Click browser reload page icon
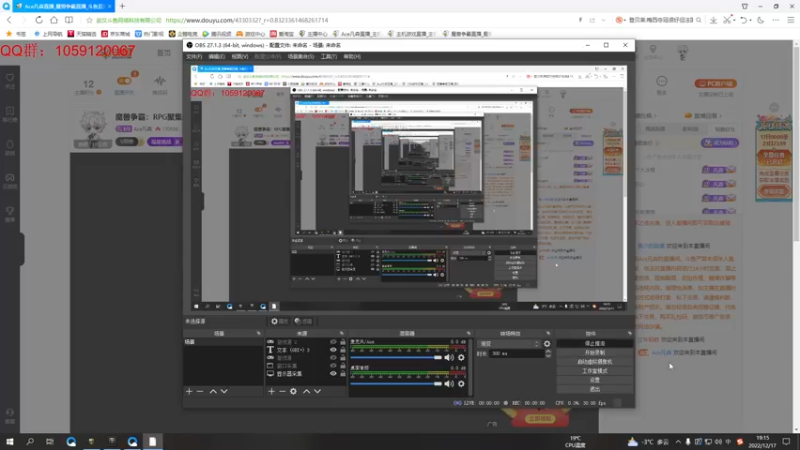 coord(39,20)
